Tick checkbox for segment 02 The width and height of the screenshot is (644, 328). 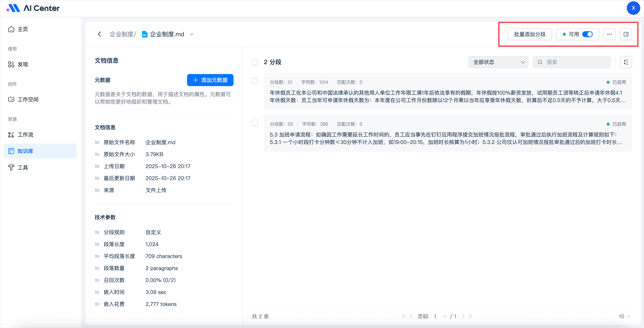254,123
